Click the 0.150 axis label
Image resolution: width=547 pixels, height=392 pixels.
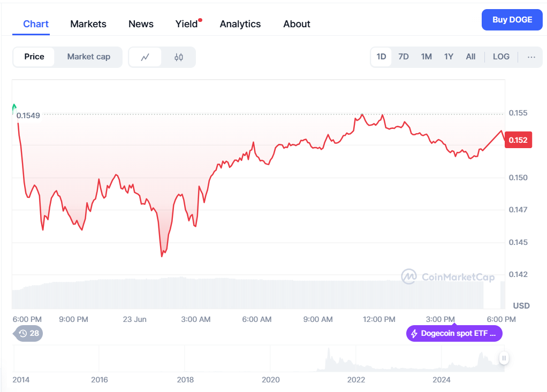518,178
